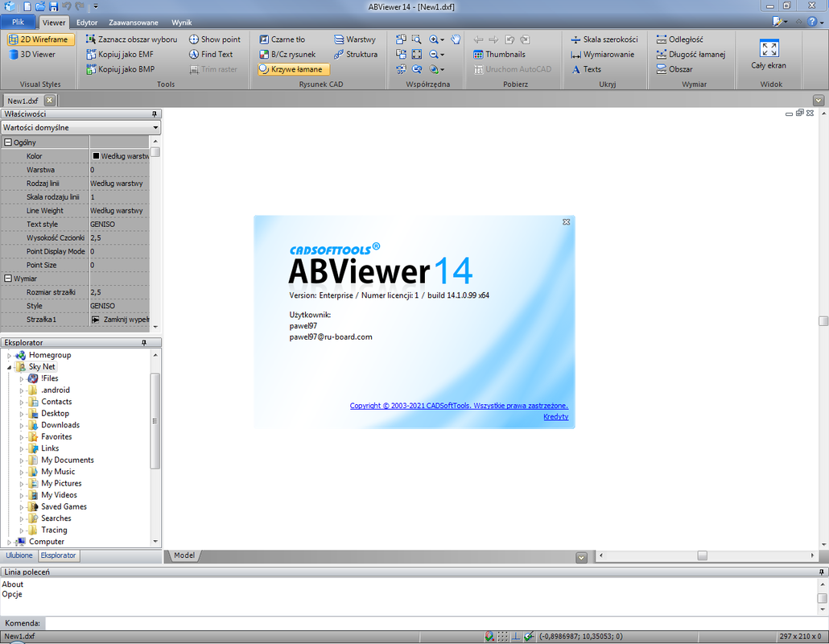The width and height of the screenshot is (829, 644).
Task: Toggle the grid dots icon in status bar
Action: click(502, 637)
